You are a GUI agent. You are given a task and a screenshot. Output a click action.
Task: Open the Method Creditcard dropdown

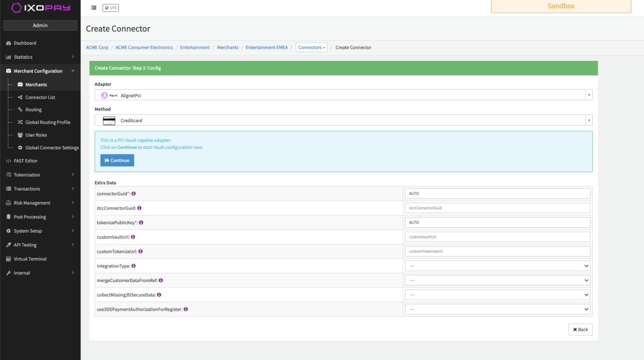tap(343, 120)
